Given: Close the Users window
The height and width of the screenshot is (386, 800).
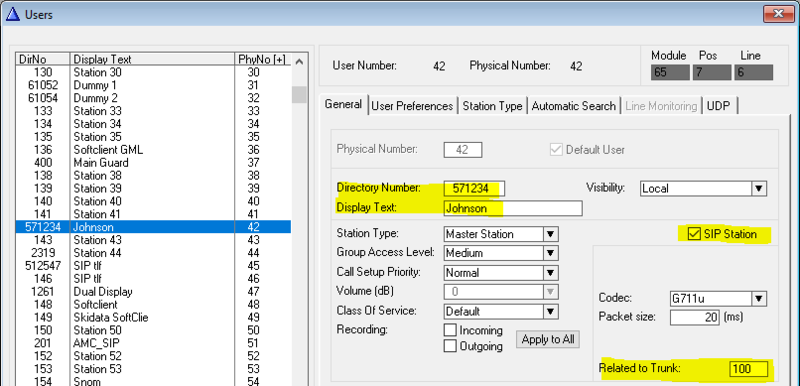Looking at the screenshot, I should pyautogui.click(x=778, y=14).
